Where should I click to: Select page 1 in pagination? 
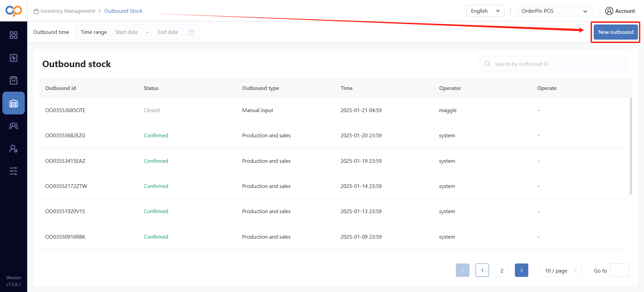point(482,271)
